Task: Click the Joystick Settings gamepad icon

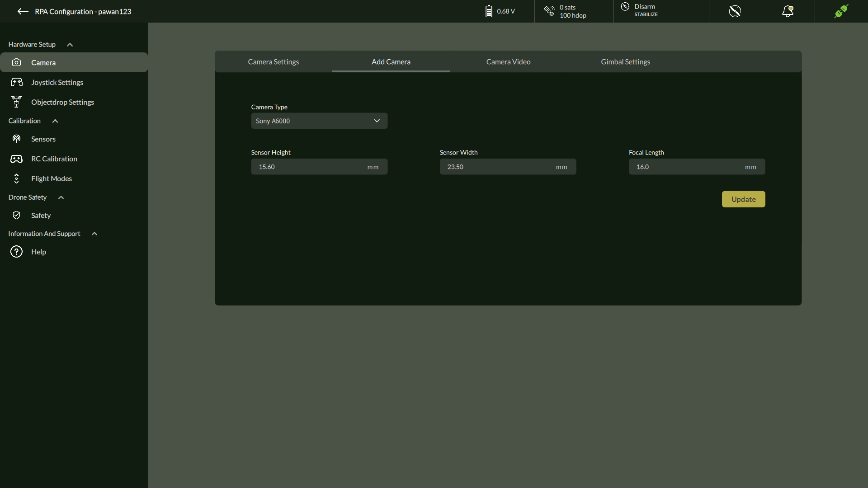Action: coord(17,82)
